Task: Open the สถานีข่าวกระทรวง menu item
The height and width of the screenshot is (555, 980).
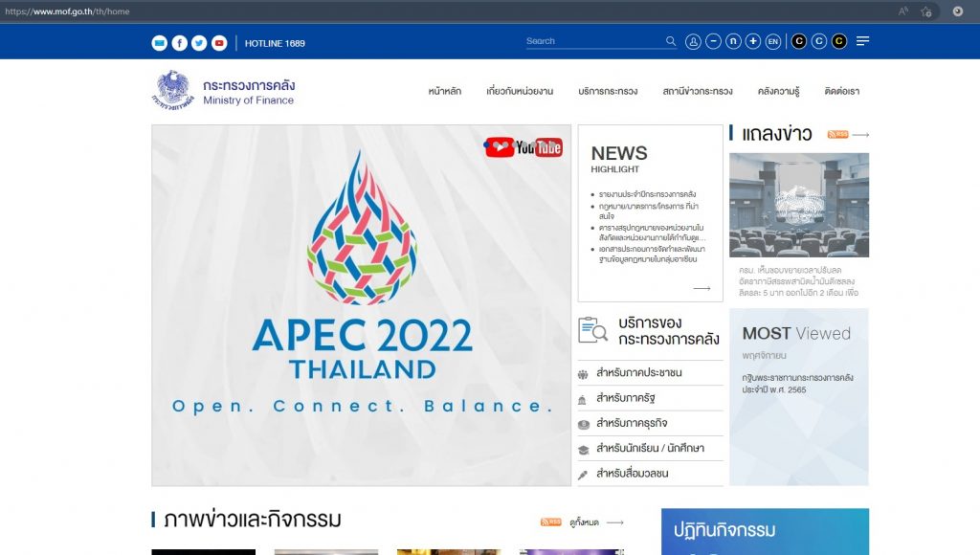Action: point(698,91)
